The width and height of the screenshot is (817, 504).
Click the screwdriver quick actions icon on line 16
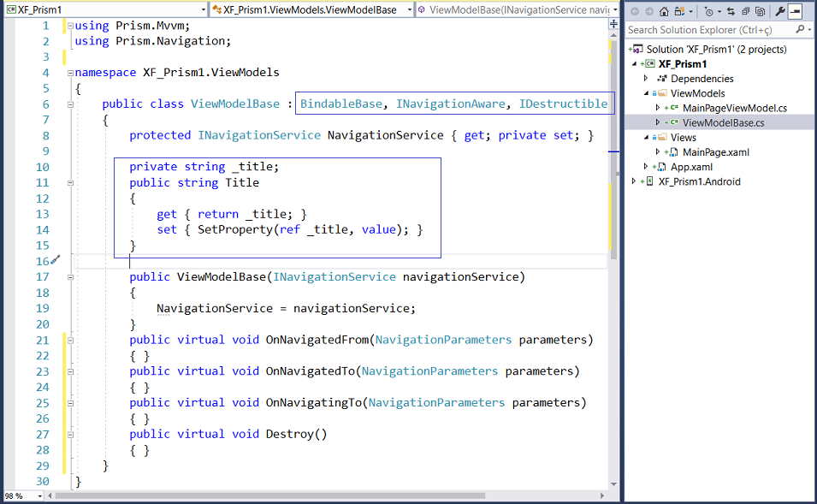pyautogui.click(x=56, y=260)
